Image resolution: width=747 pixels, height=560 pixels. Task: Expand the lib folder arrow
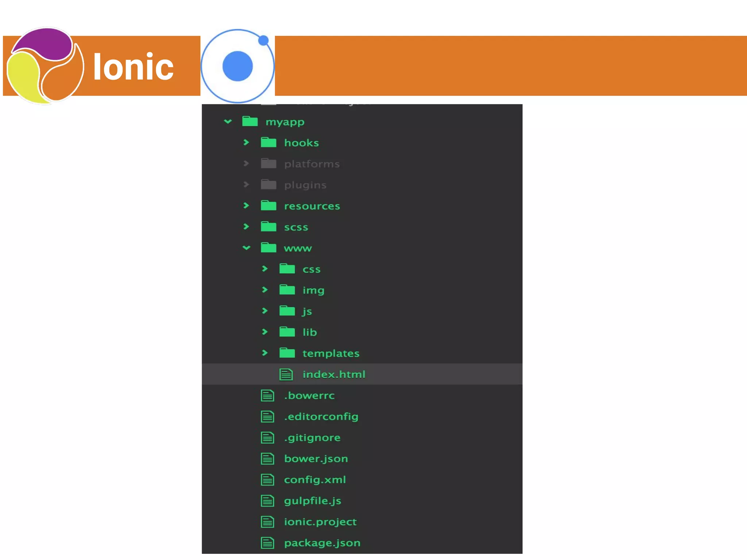[x=265, y=332]
